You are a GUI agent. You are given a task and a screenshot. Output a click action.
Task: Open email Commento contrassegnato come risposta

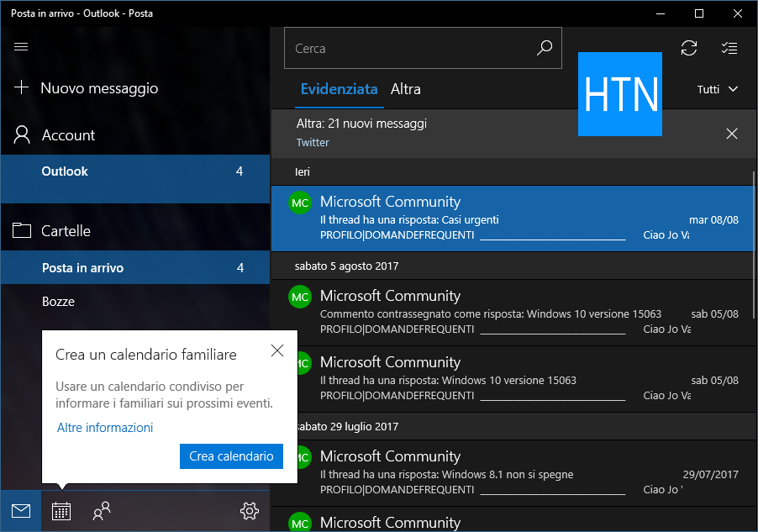[513, 313]
